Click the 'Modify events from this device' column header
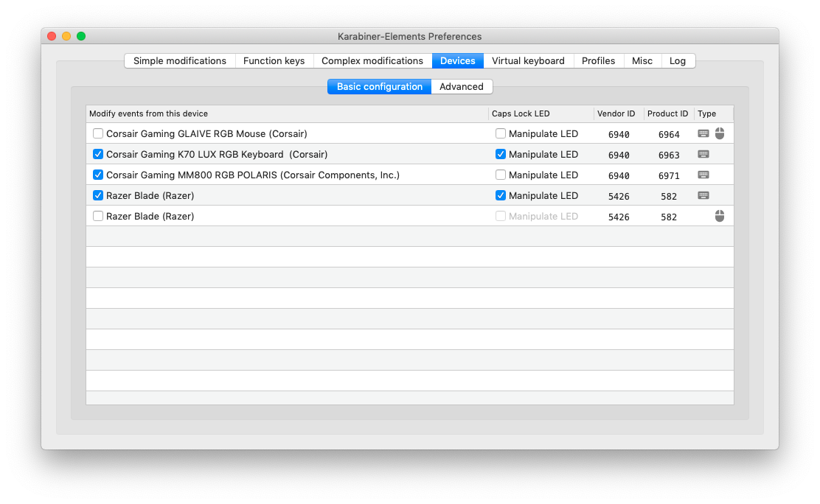Screen dimensions: 820x504 288,114
